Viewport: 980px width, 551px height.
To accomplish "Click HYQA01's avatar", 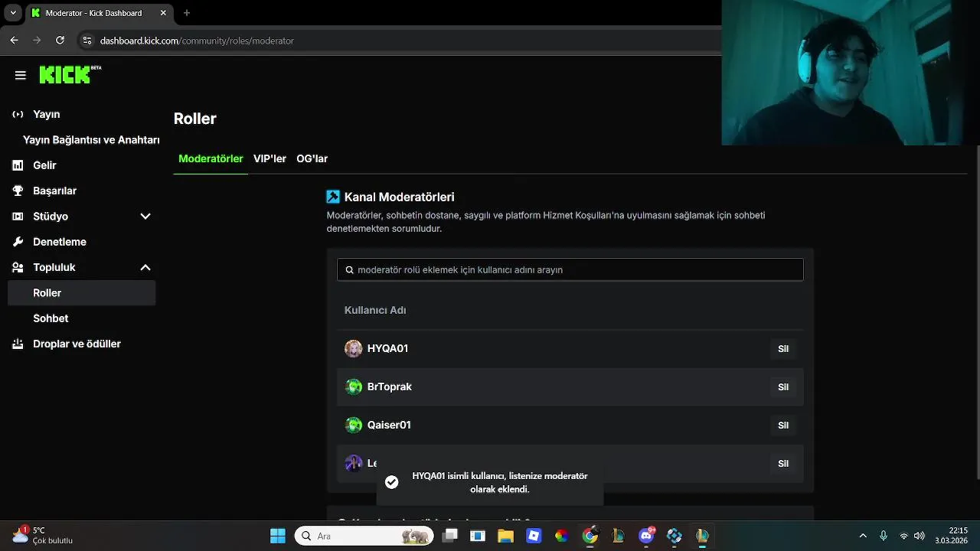I will 354,348.
